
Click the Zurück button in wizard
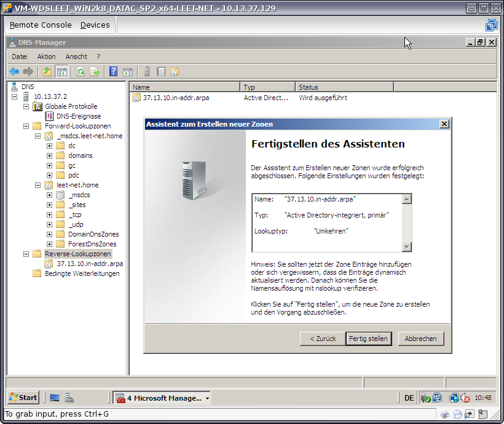tap(323, 339)
